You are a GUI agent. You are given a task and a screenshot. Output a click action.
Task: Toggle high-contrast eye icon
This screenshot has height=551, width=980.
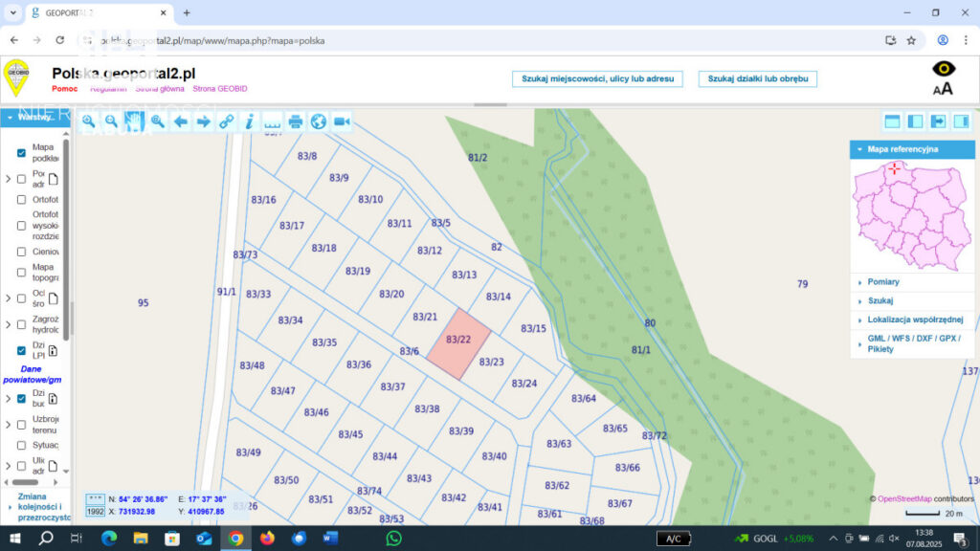click(x=944, y=69)
